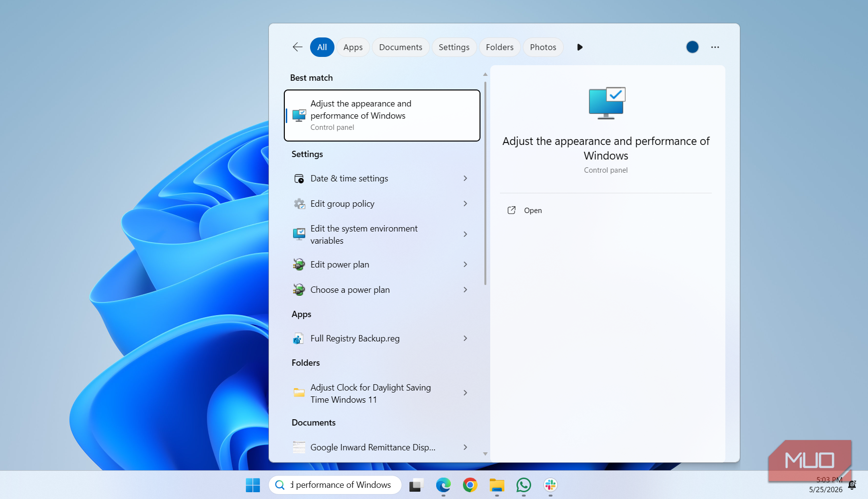The width and height of the screenshot is (868, 499).
Task: Open the three-dot options menu
Action: coord(715,47)
